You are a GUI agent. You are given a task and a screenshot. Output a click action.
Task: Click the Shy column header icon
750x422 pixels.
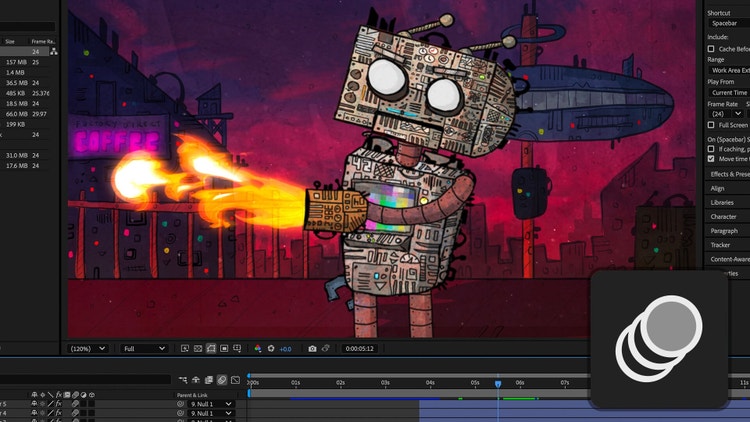tap(34, 395)
